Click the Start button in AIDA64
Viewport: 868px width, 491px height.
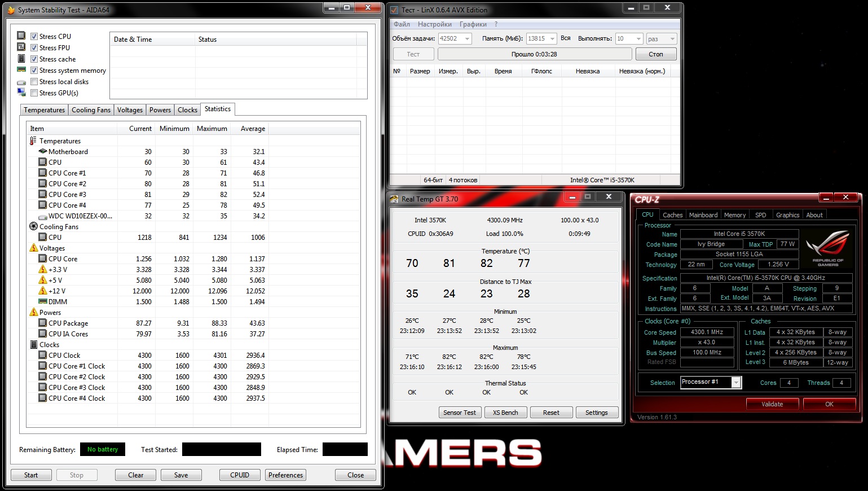click(x=31, y=475)
